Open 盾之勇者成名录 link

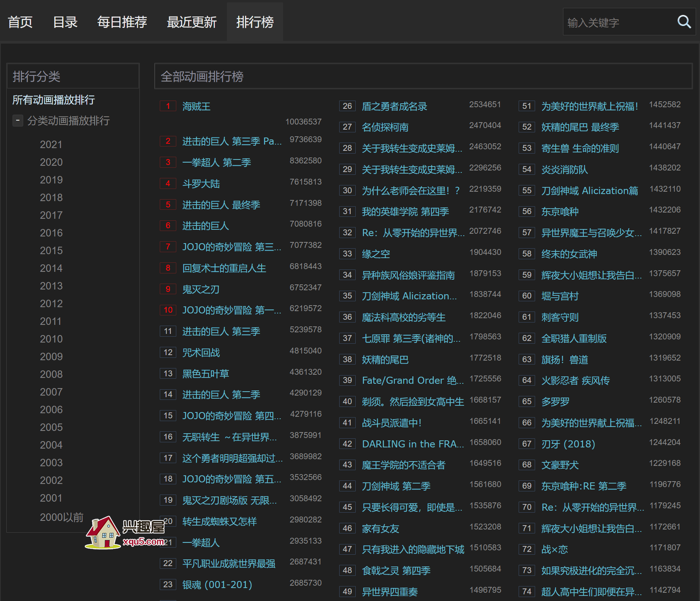[x=395, y=106]
